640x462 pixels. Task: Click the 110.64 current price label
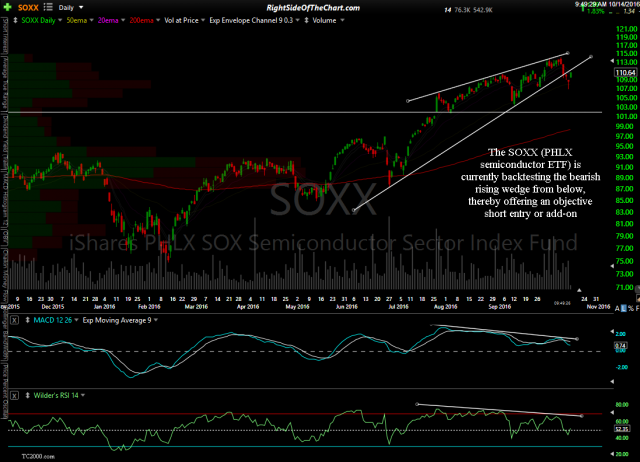point(626,73)
